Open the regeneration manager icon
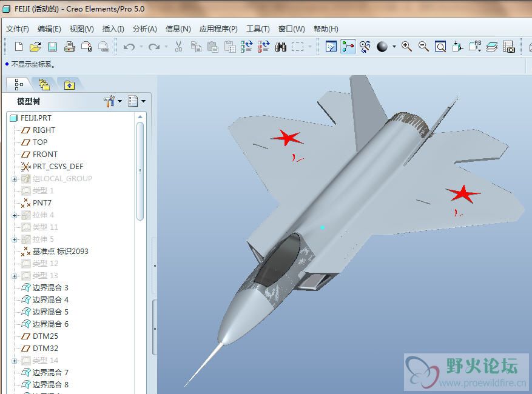Screen dimensions: 532x394 (x=264, y=47)
